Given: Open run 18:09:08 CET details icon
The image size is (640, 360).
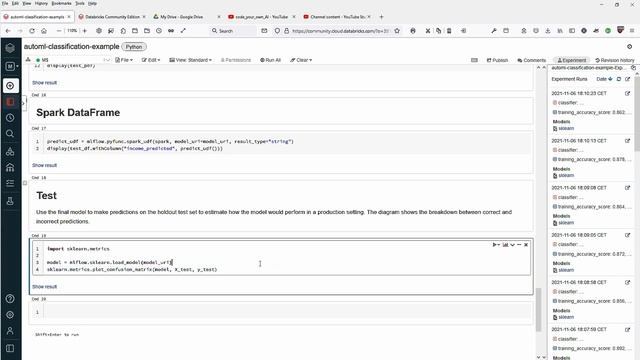Looking at the screenshot, I should [x=627, y=188].
